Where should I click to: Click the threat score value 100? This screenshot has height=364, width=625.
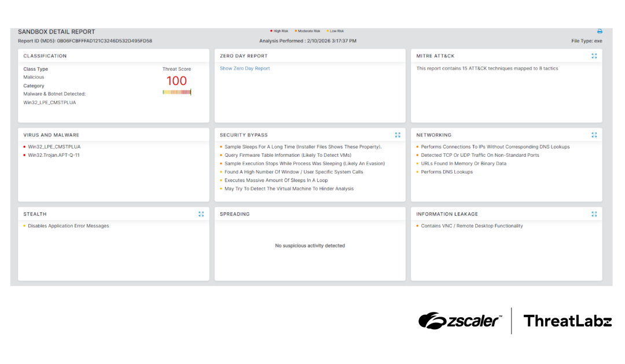(x=177, y=80)
